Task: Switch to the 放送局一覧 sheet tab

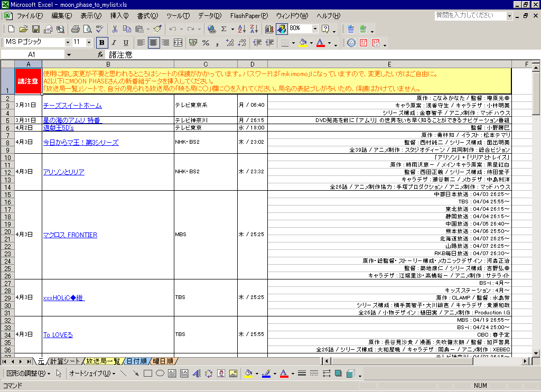Action: [x=102, y=361]
